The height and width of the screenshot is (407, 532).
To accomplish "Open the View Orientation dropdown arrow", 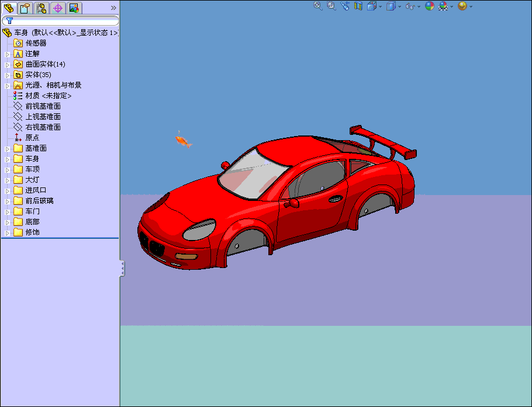I will [x=381, y=7].
